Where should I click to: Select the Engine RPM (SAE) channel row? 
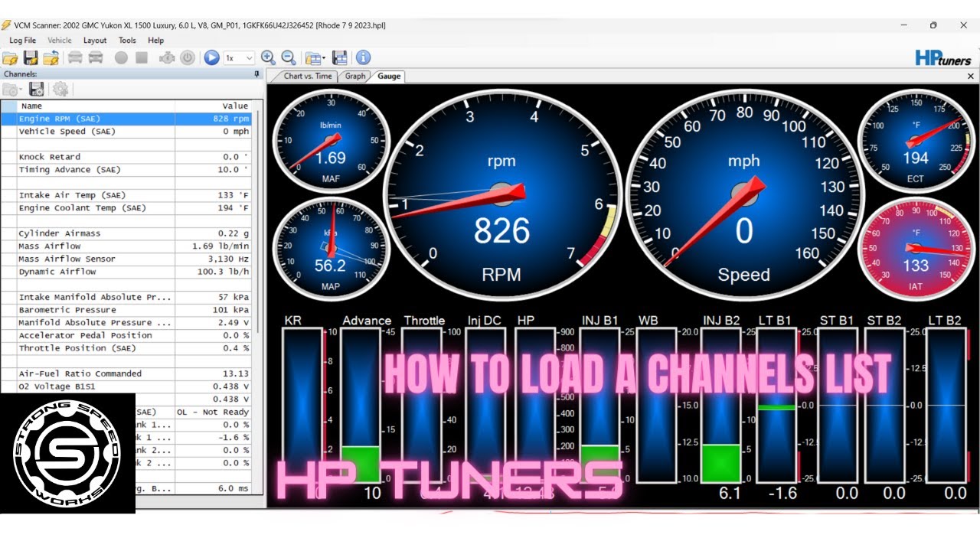pos(126,119)
